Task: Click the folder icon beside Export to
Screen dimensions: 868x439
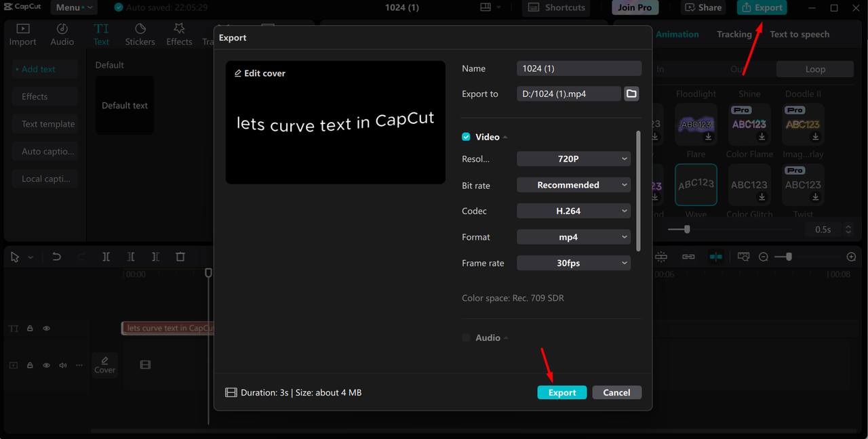Action: [631, 93]
